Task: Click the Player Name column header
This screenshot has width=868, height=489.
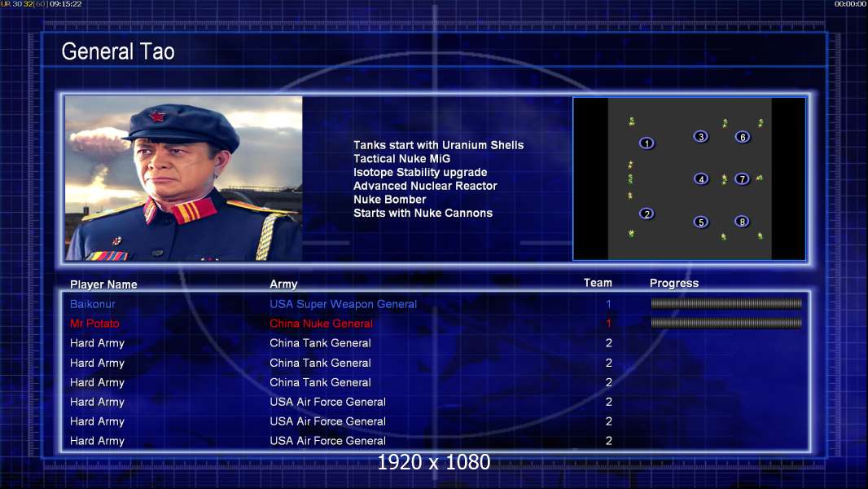Action: [x=103, y=284]
